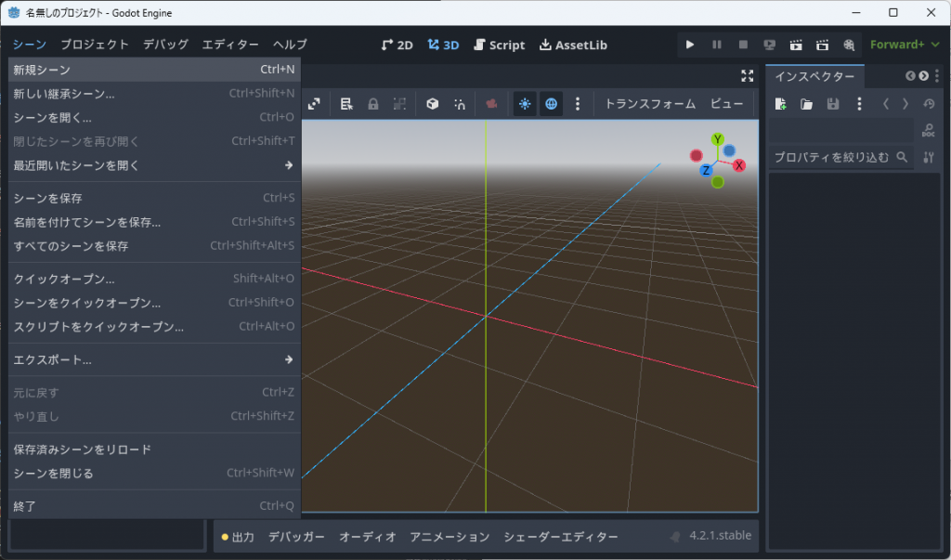This screenshot has height=560, width=951.
Task: Open the 出力 bottom panel
Action: pyautogui.click(x=238, y=537)
